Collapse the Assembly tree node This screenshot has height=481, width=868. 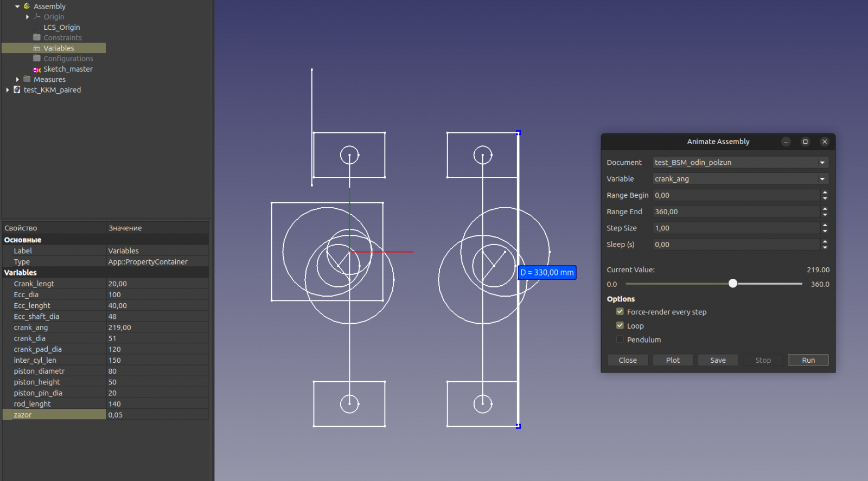coord(17,7)
